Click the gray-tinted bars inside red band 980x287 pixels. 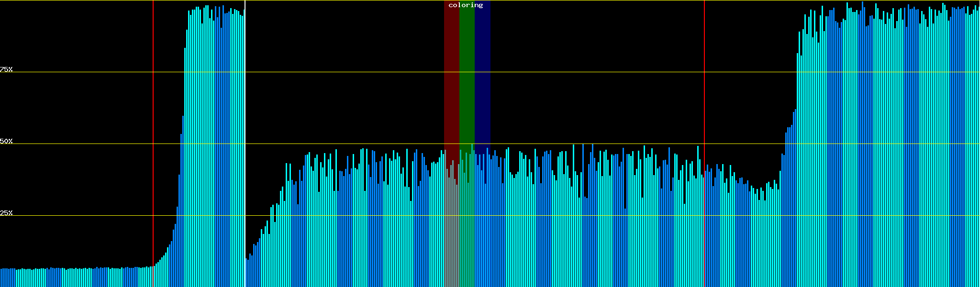(451, 230)
